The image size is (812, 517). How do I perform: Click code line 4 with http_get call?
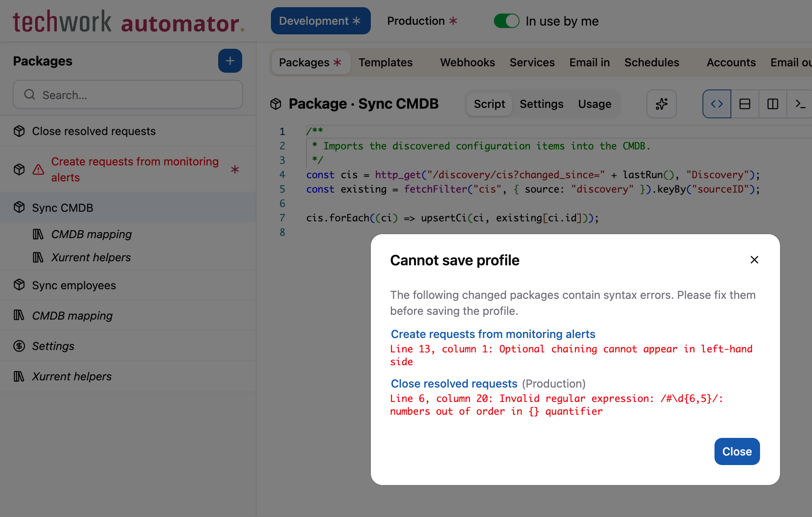(x=533, y=175)
